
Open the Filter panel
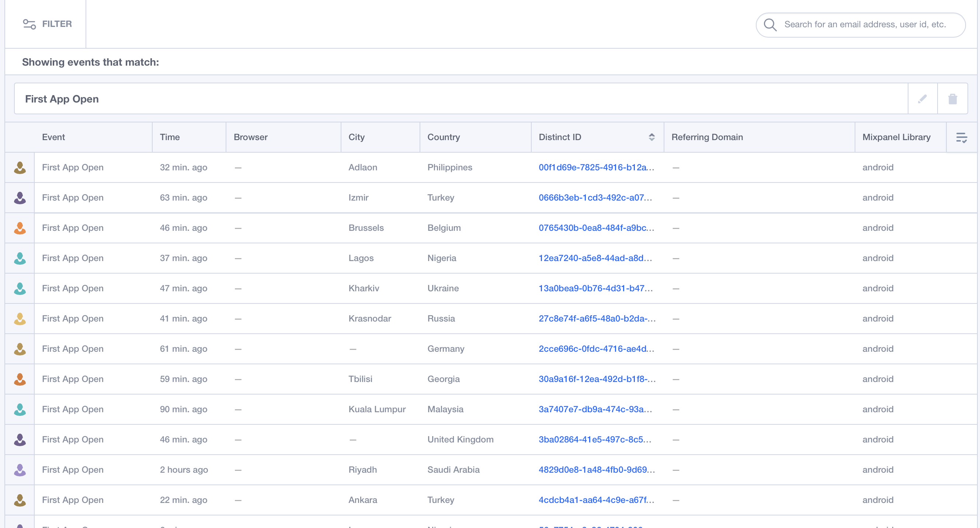48,24
